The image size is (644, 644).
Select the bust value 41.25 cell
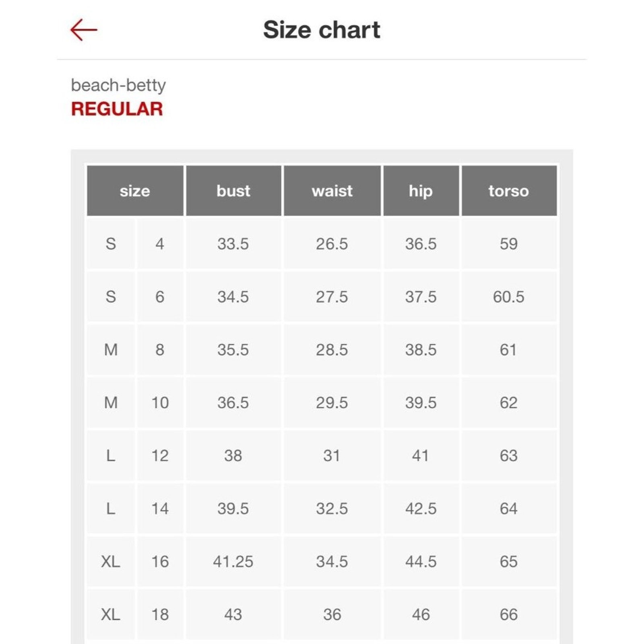pos(233,561)
